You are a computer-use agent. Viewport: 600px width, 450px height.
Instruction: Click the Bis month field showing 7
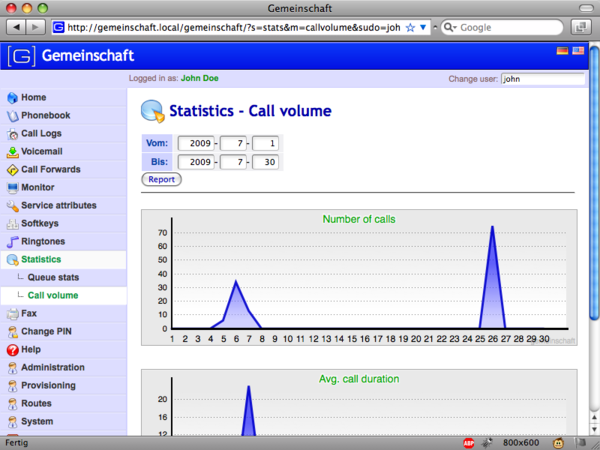point(233,162)
